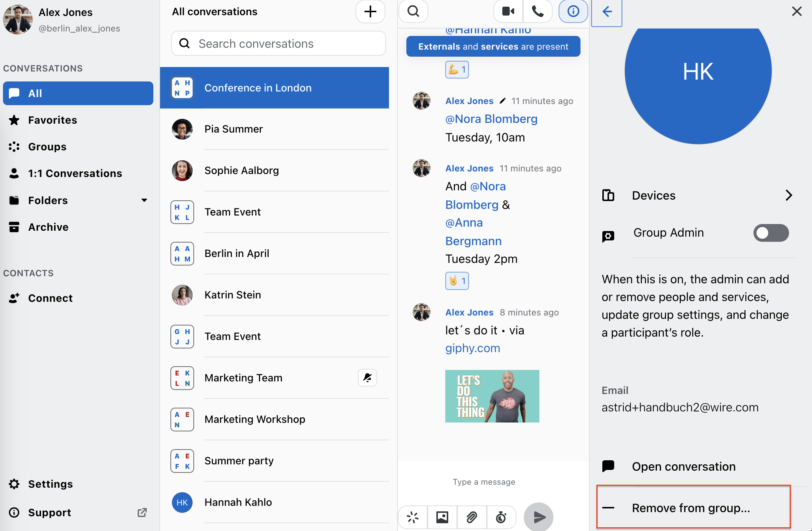
Task: Click the edited pencil icon next to Alex Jones
Action: 503,101
